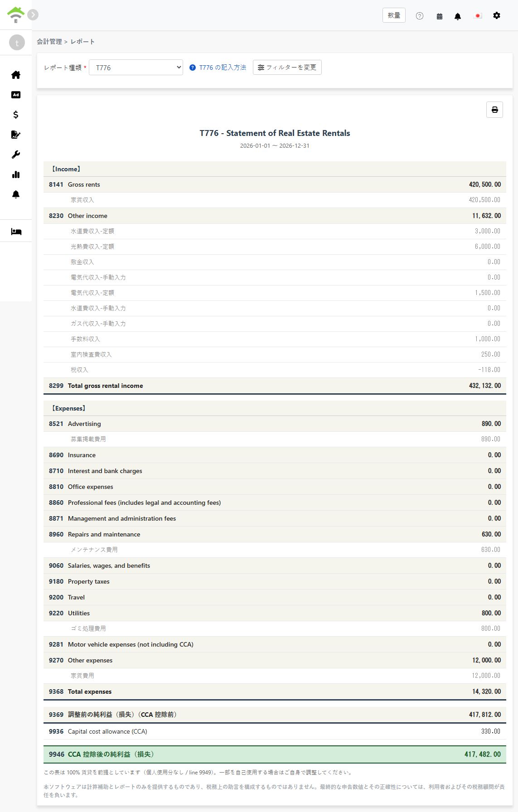Select the 家賃費用 12,000.00 row
The width and height of the screenshot is (518, 812).
[275, 676]
